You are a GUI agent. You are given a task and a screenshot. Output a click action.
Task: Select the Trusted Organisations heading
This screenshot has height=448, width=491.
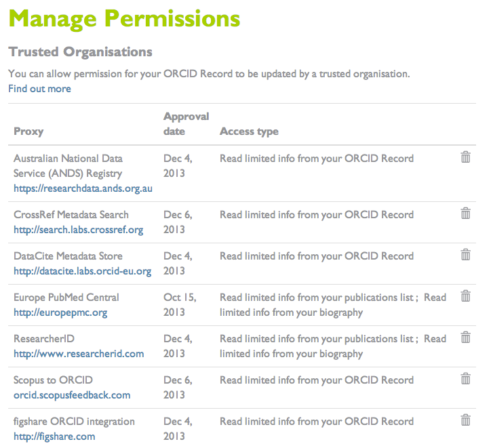pyautogui.click(x=80, y=52)
